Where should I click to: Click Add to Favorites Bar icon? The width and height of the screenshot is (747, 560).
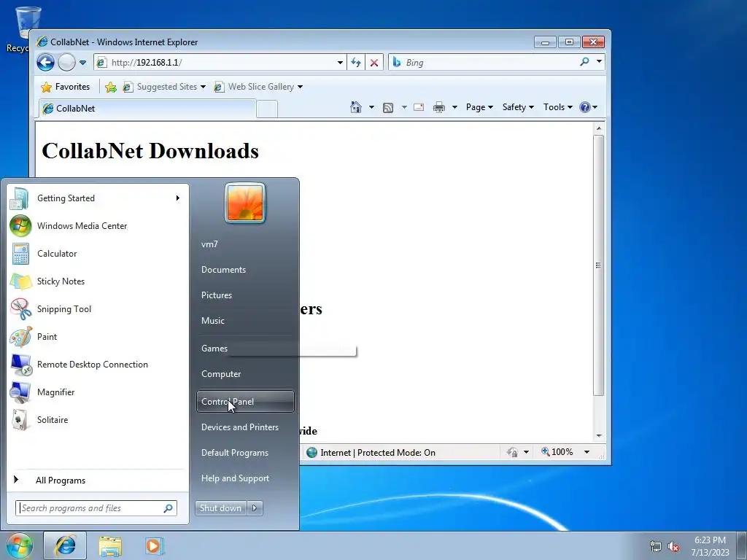(x=111, y=87)
